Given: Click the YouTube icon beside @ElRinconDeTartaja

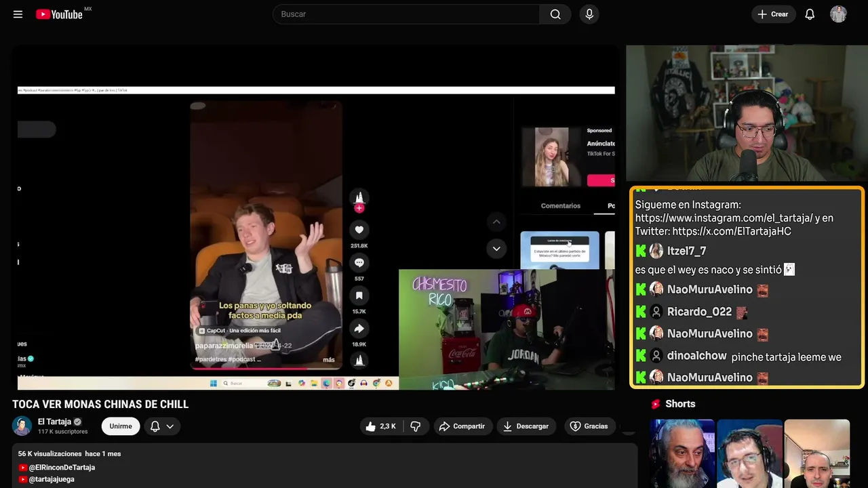Looking at the screenshot, I should 23,468.
